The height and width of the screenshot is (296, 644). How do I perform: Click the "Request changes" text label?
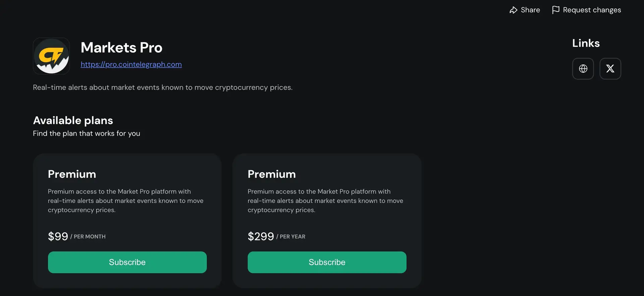(592, 10)
